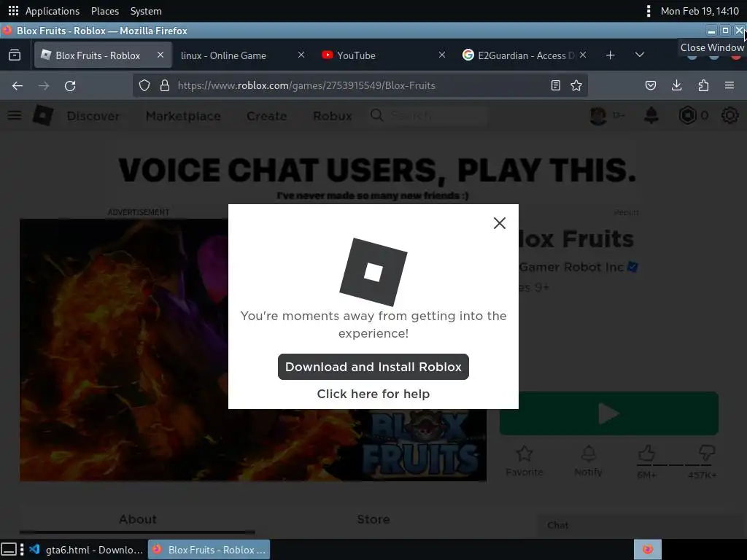Open the Places menu
This screenshot has width=747, height=560.
point(105,11)
